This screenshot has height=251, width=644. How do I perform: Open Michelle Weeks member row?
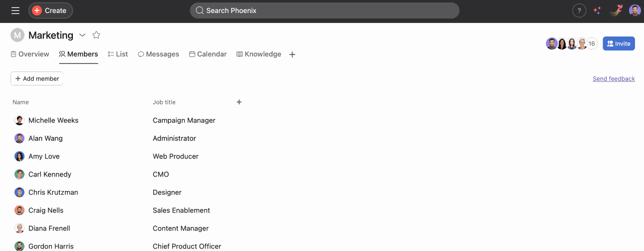(x=53, y=120)
